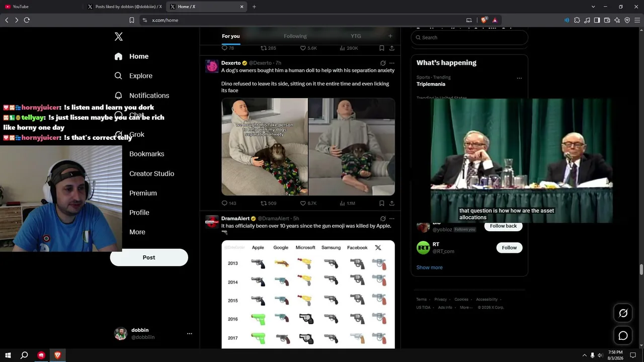Follow the RT account

click(x=509, y=247)
